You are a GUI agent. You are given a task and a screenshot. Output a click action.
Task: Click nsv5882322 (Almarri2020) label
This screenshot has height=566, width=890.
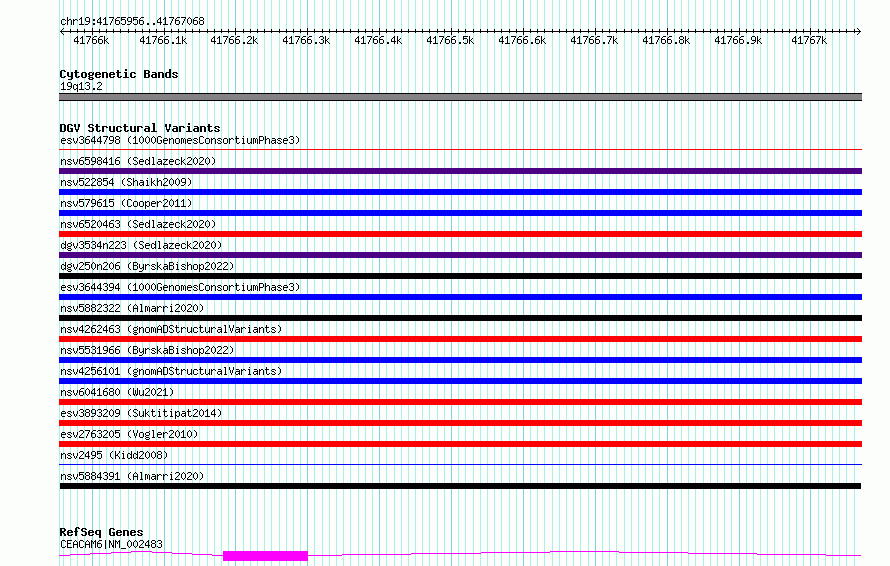tap(132, 308)
